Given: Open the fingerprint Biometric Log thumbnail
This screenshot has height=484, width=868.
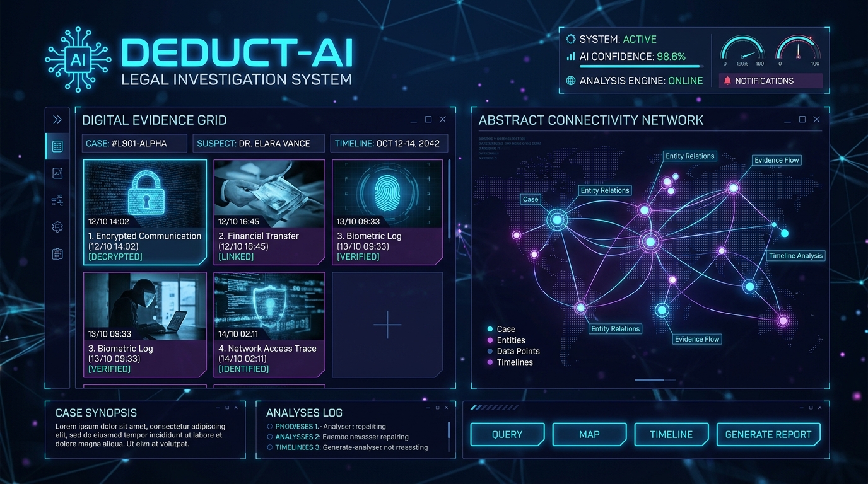Looking at the screenshot, I should 387,193.
